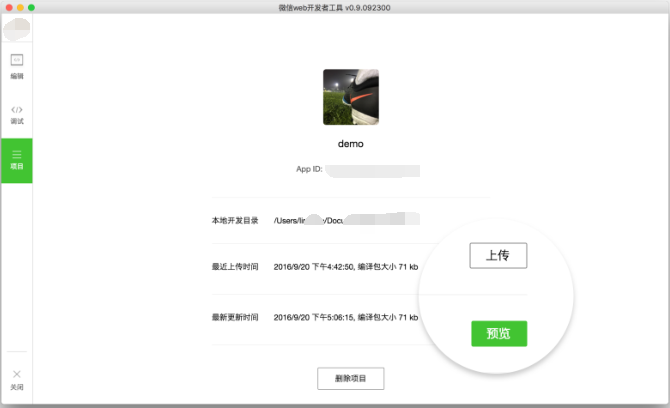Minimize the window using the yellow button
This screenshot has width=670, height=408.
point(20,7)
